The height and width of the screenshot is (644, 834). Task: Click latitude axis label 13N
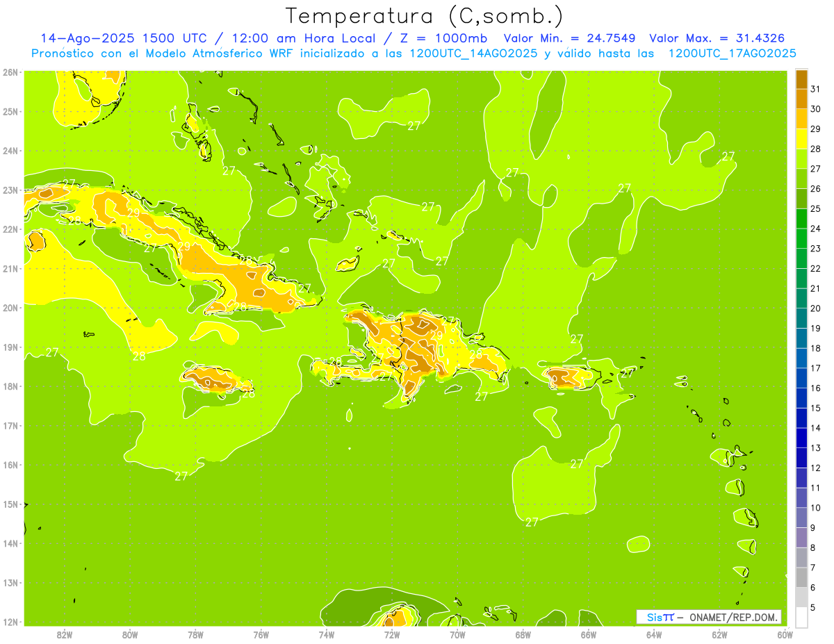point(10,582)
